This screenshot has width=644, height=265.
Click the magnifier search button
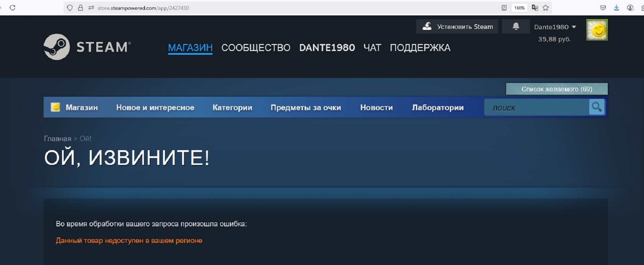(x=597, y=107)
